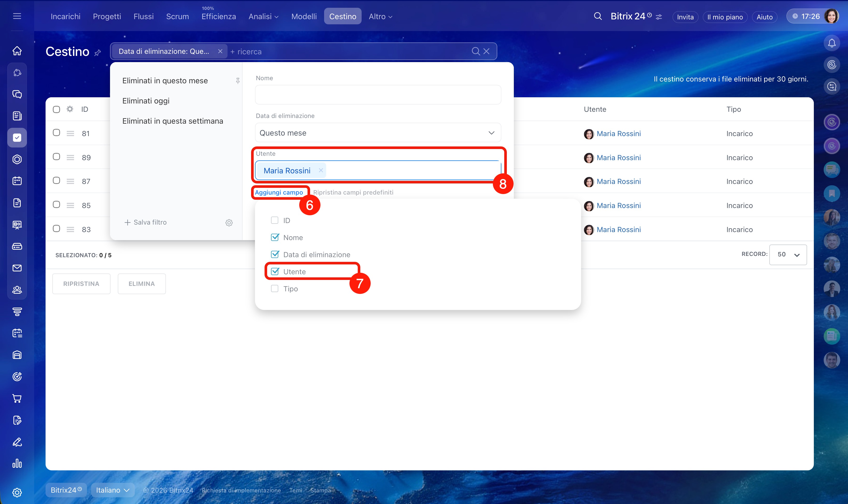This screenshot has width=848, height=504.
Task: Open the shopping cart sidebar icon
Action: click(17, 398)
